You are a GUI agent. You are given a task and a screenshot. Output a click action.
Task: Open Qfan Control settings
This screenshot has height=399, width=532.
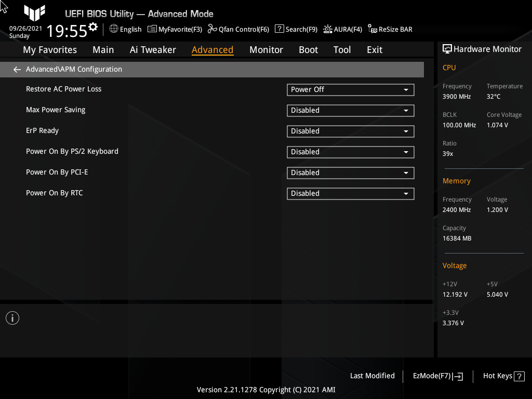238,29
